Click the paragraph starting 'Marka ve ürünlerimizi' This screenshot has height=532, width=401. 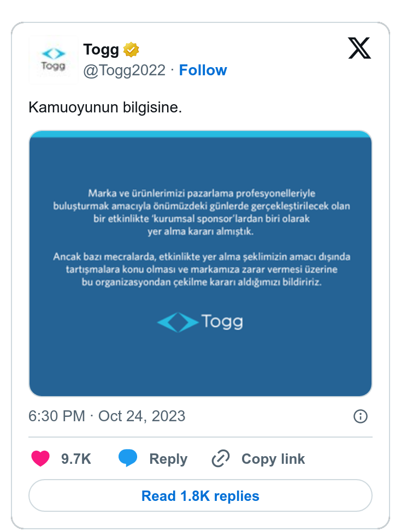pyautogui.click(x=201, y=212)
